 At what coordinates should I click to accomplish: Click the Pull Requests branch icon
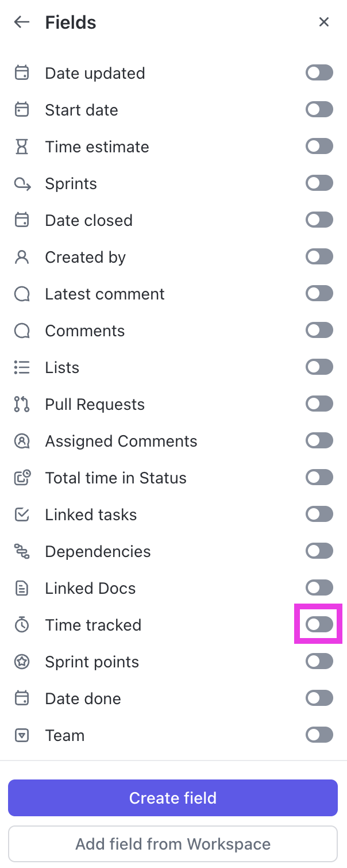(21, 404)
